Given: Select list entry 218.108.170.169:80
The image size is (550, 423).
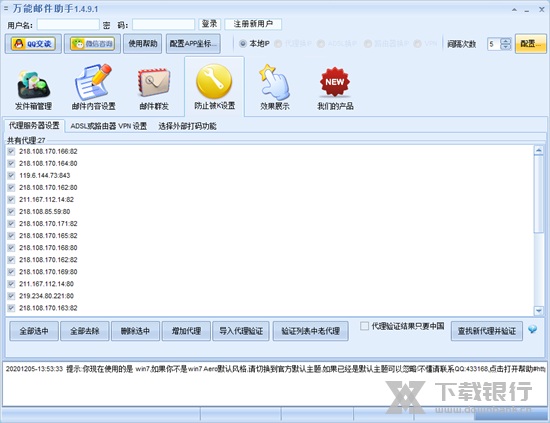Looking at the screenshot, I should click(x=48, y=272).
